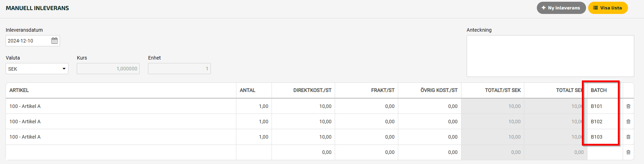Click the ARTIKEL column header
Image resolution: width=644 pixels, height=164 pixels.
(19, 90)
